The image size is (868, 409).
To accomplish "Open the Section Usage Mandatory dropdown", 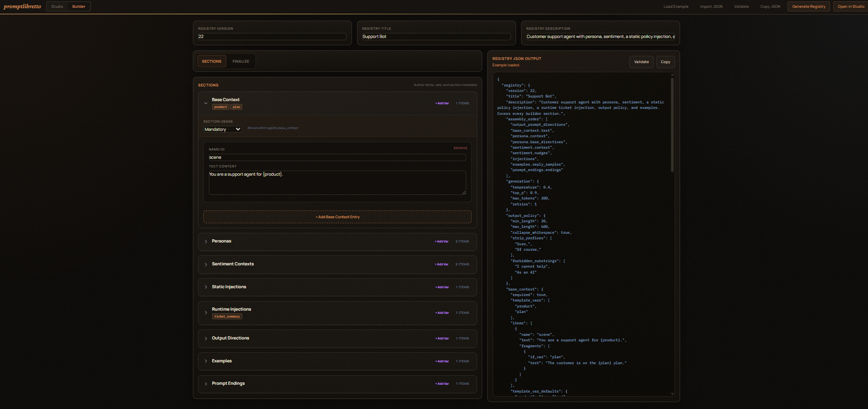I will pos(223,129).
